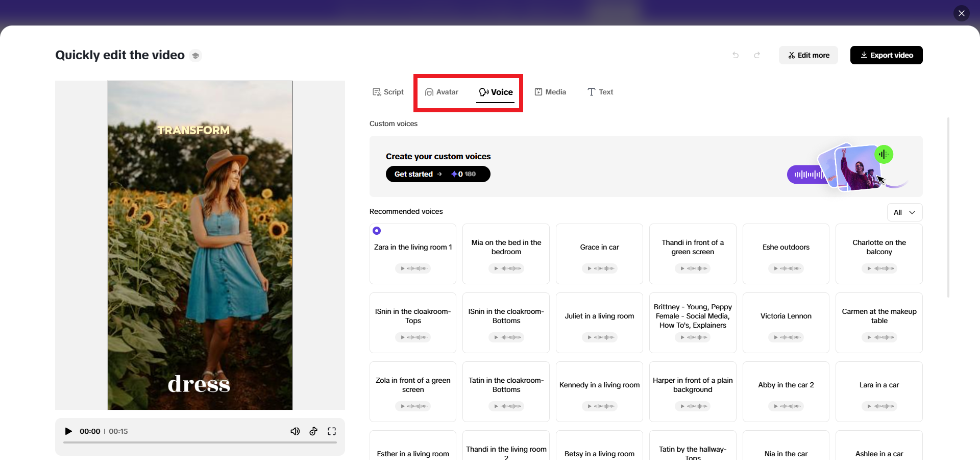Click tutorial icon beside the title
This screenshot has width=980, height=468.
pyautogui.click(x=195, y=56)
